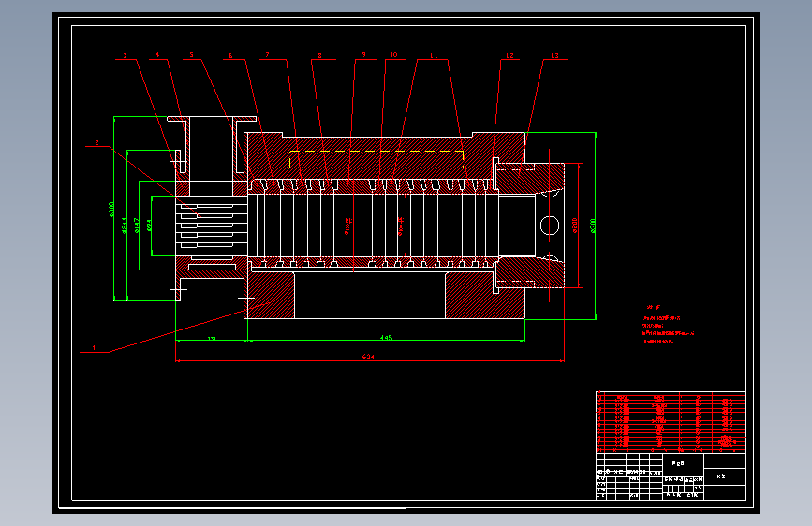Click part callout number 3
Screen dimensions: 812x526
coord(125,55)
